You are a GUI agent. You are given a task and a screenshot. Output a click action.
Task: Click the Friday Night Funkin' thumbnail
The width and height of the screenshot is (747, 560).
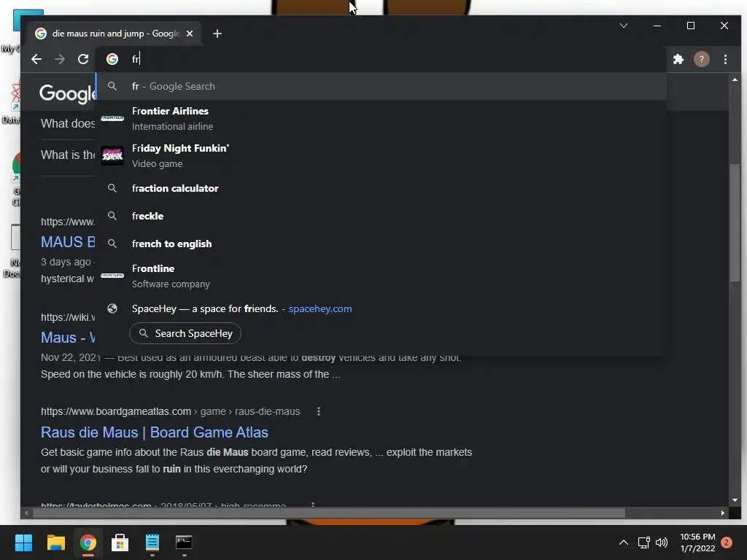tap(112, 156)
